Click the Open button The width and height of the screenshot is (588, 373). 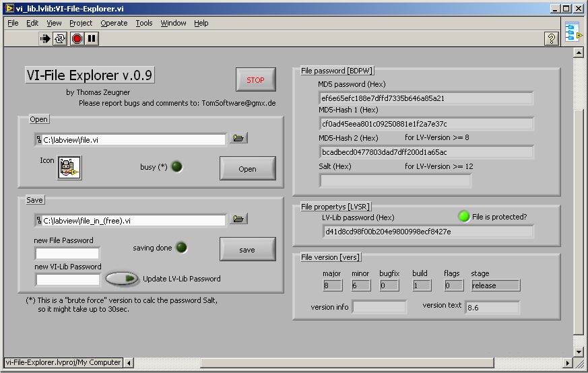[247, 169]
